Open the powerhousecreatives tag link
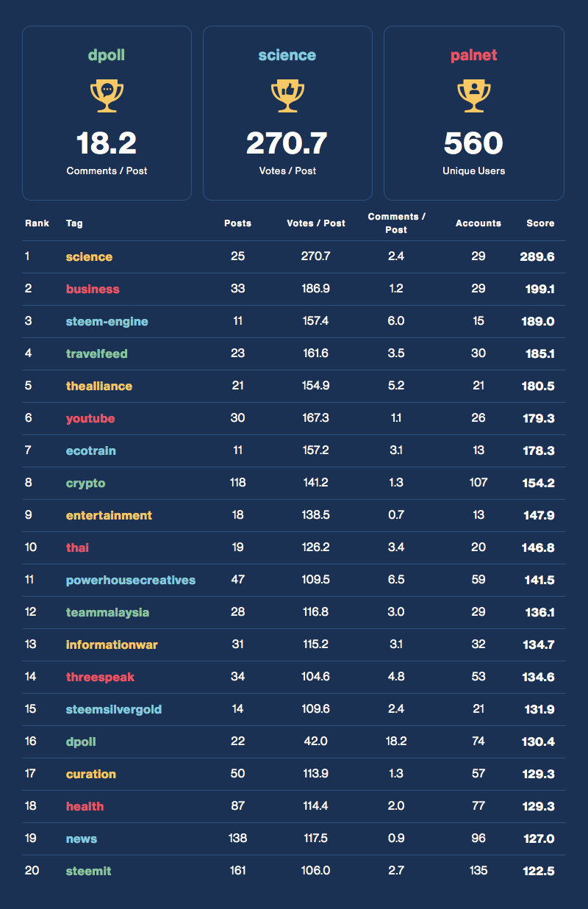 tap(131, 580)
